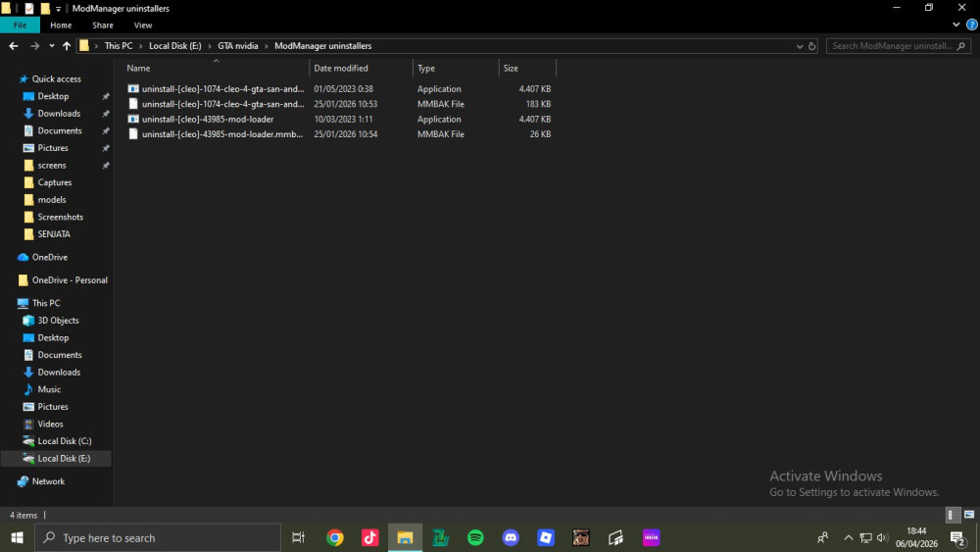980x552 pixels.
Task: Open pinned Pictures under Quick access
Action: coord(53,148)
